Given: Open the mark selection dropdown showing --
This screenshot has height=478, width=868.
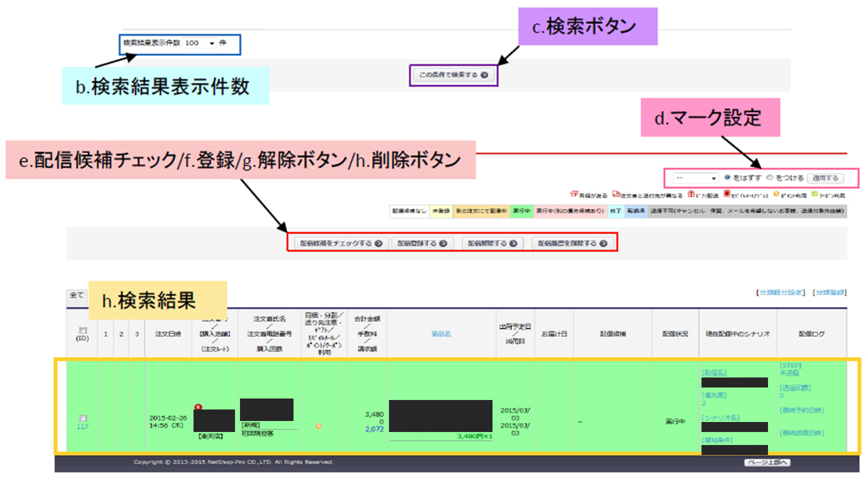Looking at the screenshot, I should click(x=695, y=178).
